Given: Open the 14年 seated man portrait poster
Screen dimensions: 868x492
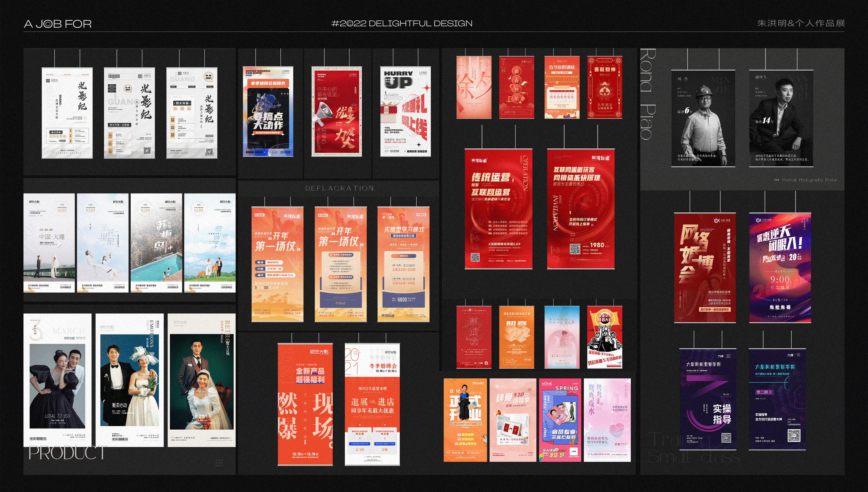Looking at the screenshot, I should (781, 118).
